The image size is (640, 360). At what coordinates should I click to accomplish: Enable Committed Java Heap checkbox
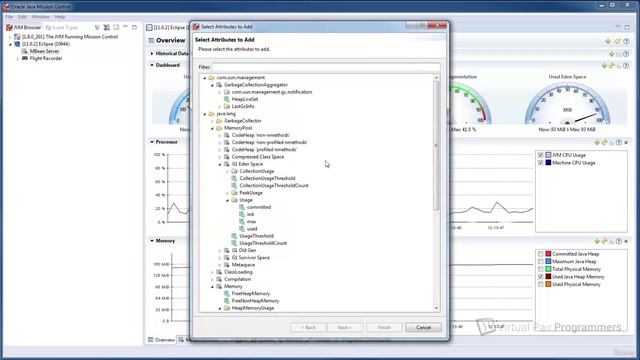click(540, 254)
